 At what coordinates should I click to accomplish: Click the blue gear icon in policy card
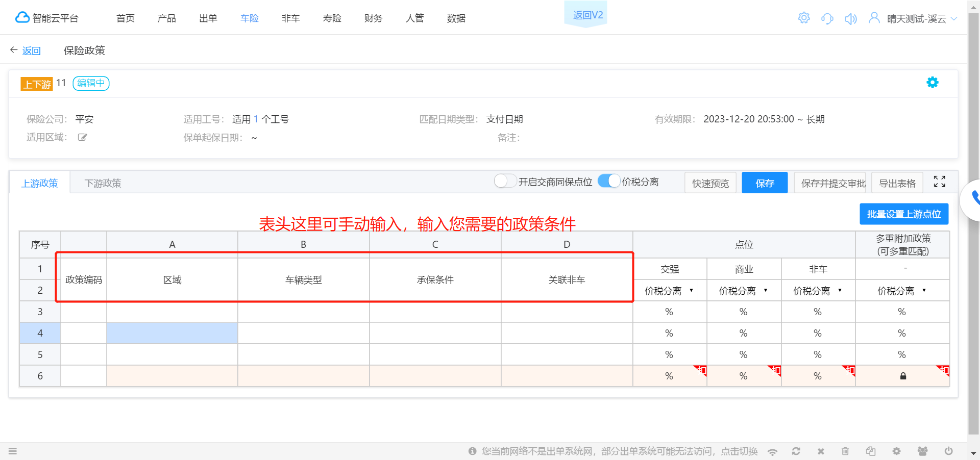pos(932,83)
